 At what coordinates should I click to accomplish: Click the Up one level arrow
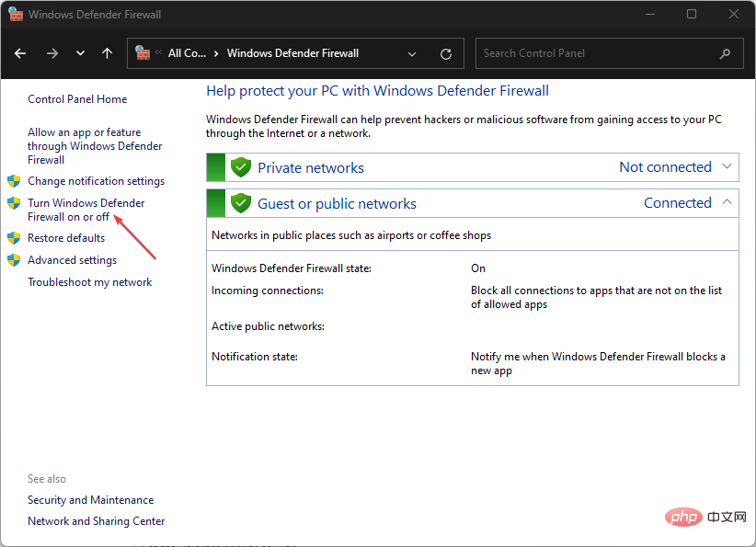pyautogui.click(x=107, y=53)
